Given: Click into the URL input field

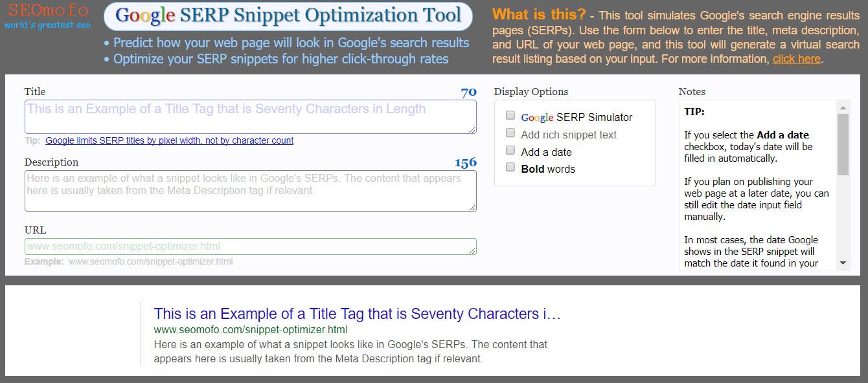Looking at the screenshot, I should click(251, 246).
